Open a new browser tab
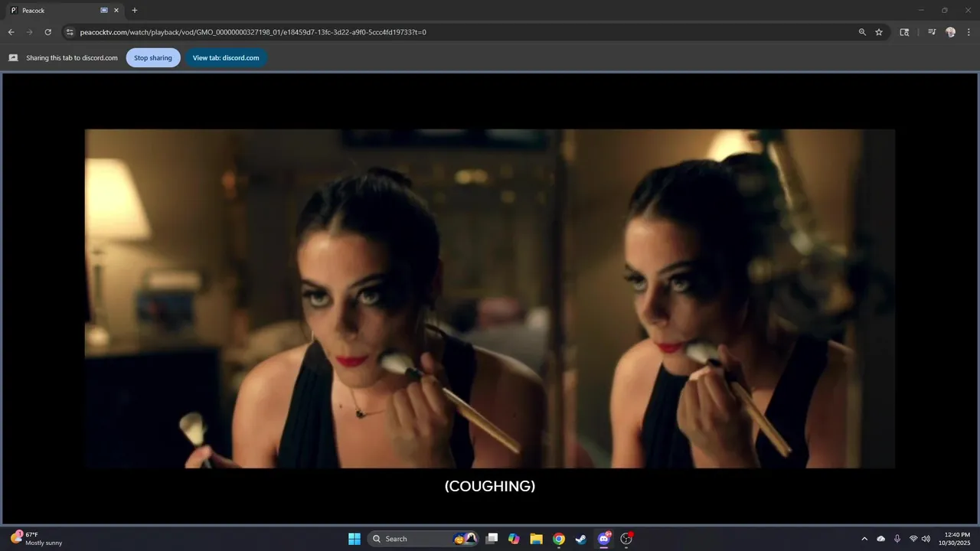 [x=135, y=11]
